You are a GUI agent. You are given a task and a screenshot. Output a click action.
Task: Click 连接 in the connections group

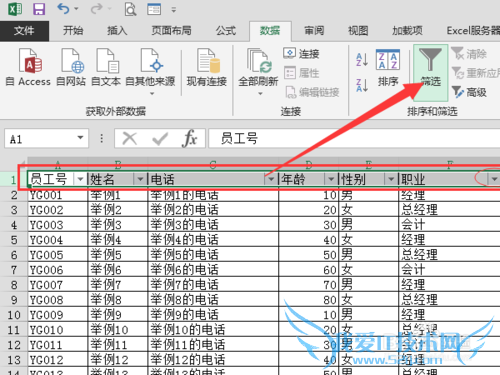301,53
